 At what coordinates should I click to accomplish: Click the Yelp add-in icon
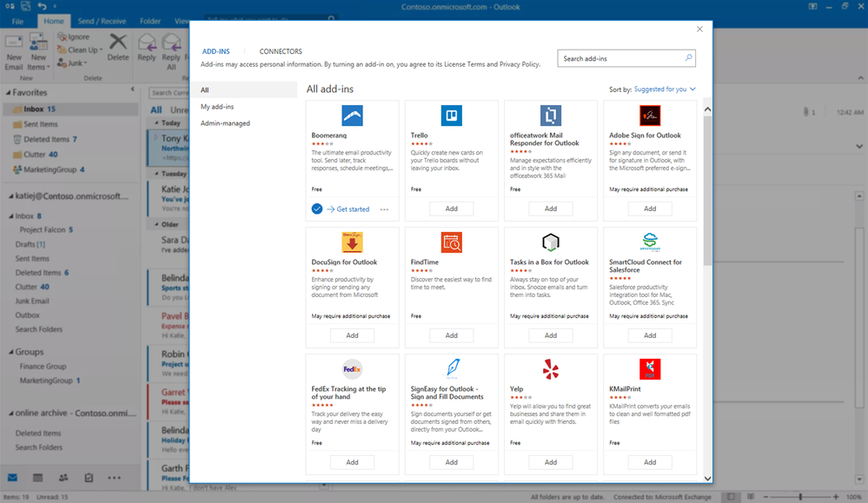coord(550,369)
